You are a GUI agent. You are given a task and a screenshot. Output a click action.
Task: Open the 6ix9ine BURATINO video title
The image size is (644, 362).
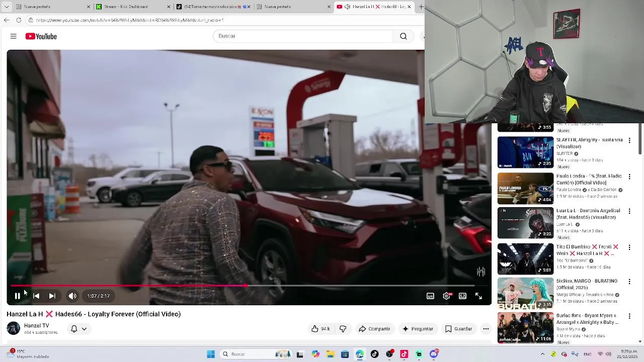coord(587,285)
